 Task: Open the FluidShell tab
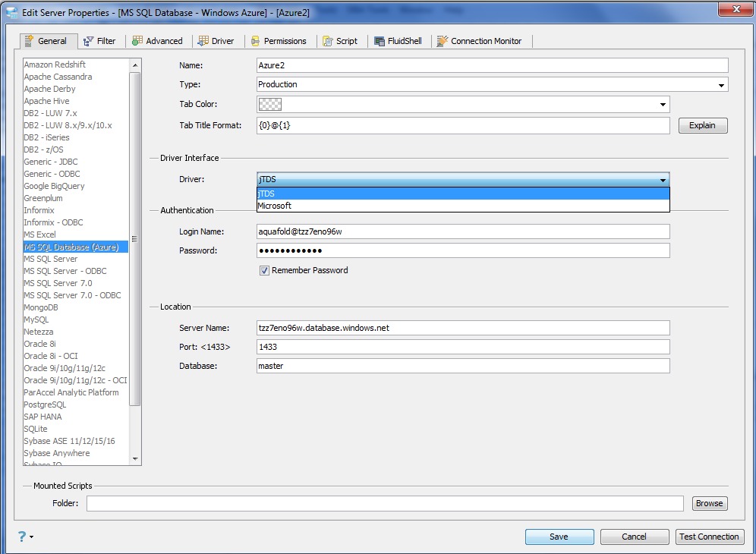pyautogui.click(x=398, y=41)
